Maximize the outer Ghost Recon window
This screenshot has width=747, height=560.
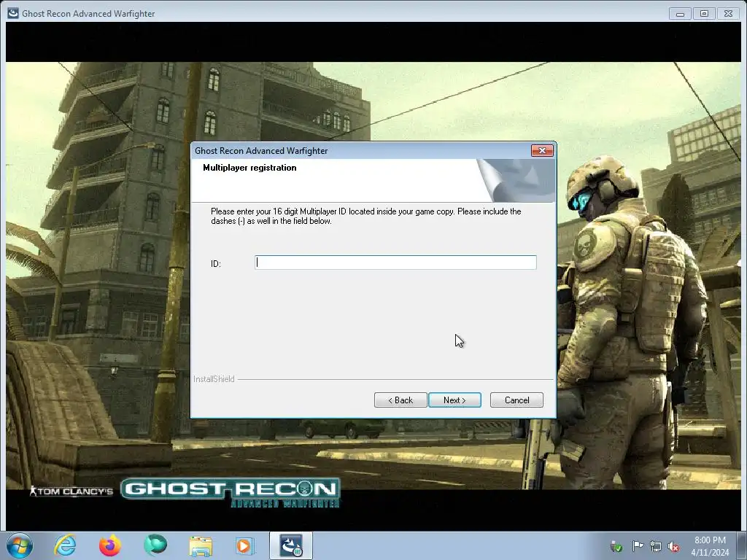pyautogui.click(x=704, y=14)
